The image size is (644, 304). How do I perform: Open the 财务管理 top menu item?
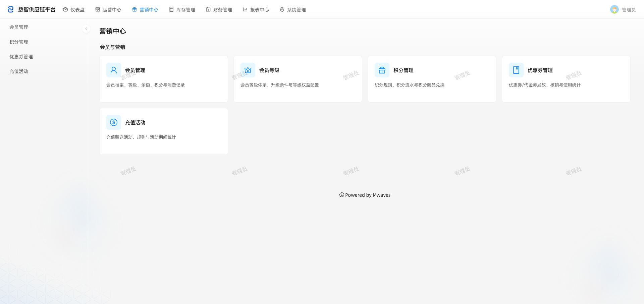tap(219, 9)
